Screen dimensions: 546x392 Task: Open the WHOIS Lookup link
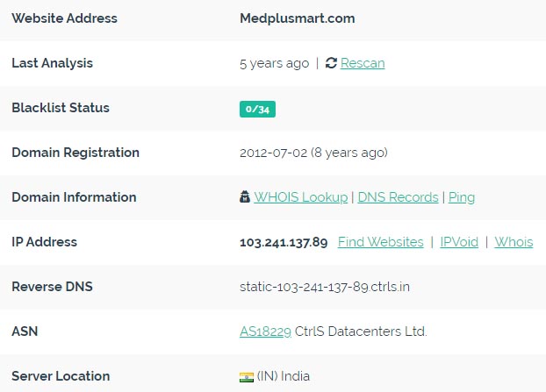[x=301, y=197]
